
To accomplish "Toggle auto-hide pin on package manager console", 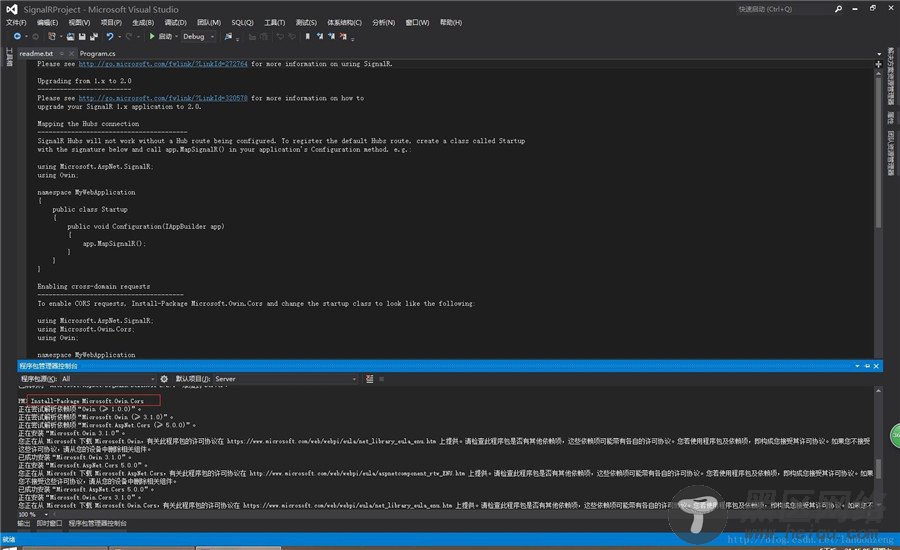I will click(867, 366).
